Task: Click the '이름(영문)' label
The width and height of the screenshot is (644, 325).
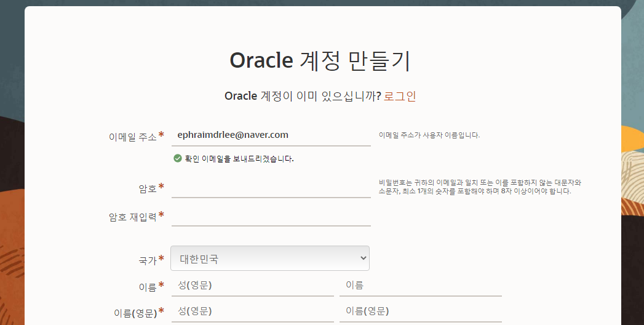Action: click(x=135, y=313)
